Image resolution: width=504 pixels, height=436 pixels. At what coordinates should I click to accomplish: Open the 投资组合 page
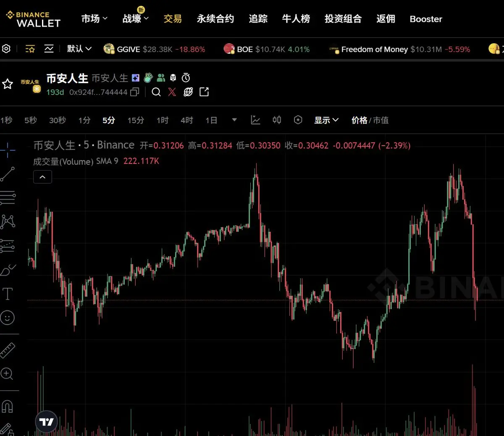coord(343,19)
